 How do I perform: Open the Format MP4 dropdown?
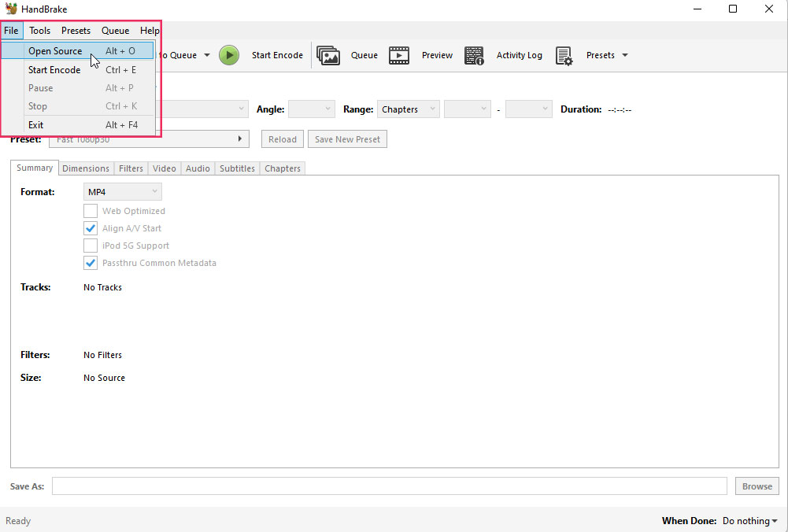point(123,192)
